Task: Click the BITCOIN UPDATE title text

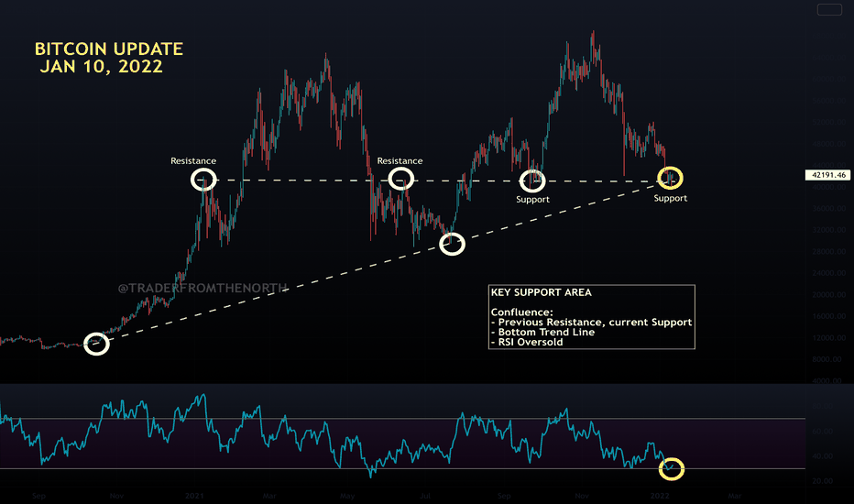Action: [x=109, y=49]
